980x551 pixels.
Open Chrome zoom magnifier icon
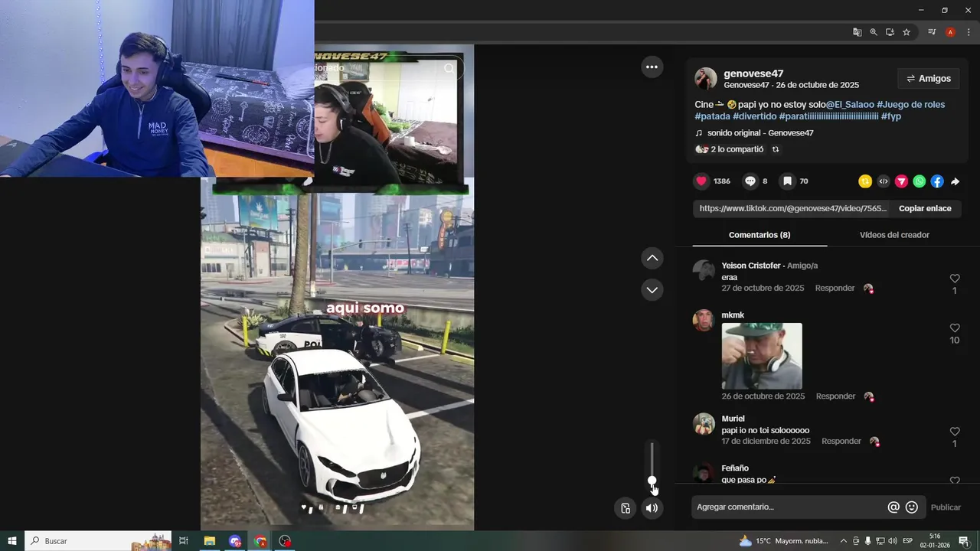(874, 32)
